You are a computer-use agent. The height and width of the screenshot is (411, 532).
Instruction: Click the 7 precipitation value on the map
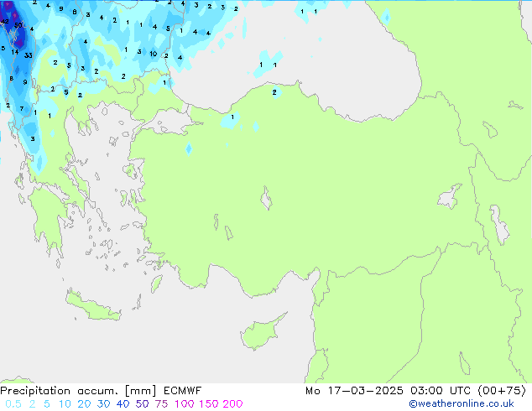[22, 108]
